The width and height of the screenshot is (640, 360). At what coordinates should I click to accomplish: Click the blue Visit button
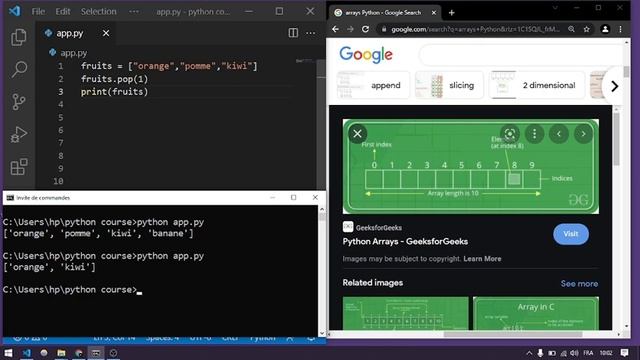pos(571,234)
